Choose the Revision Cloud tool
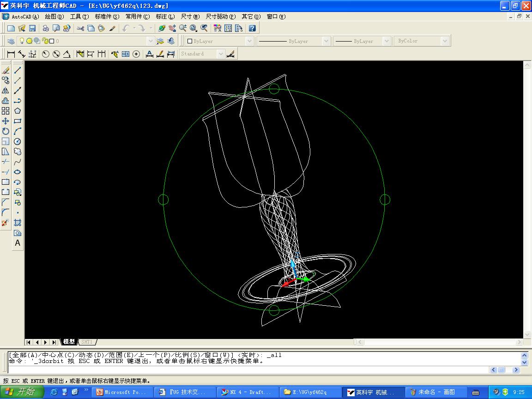 [x=18, y=151]
